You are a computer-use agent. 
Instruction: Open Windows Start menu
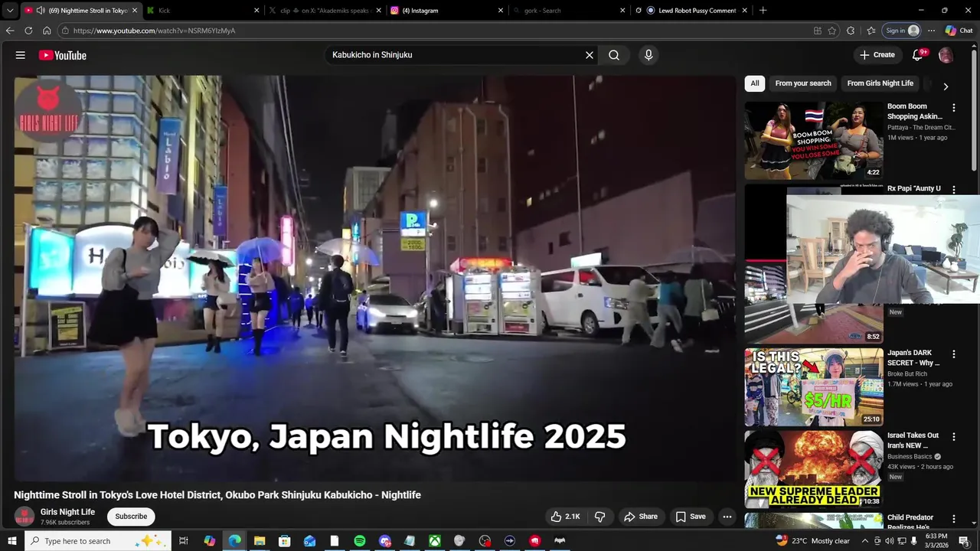(12, 541)
